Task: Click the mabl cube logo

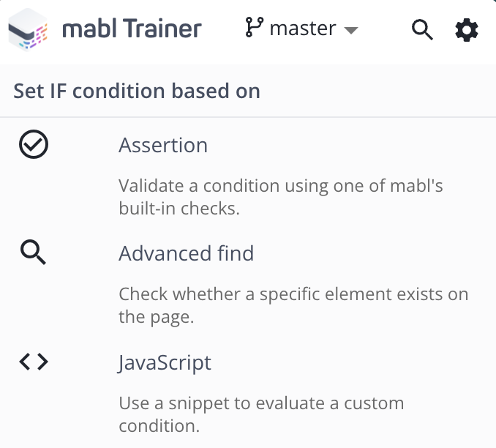Action: [27, 29]
